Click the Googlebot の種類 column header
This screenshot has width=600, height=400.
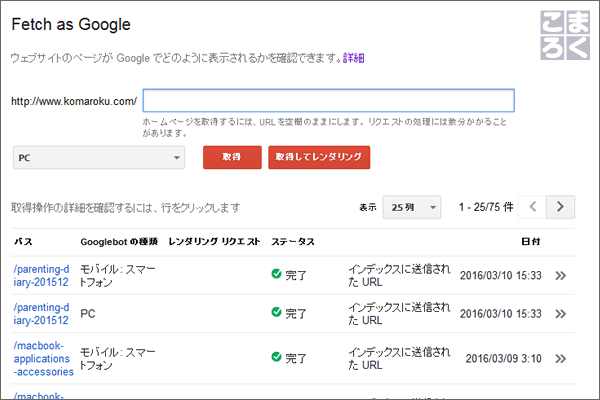[x=119, y=242]
